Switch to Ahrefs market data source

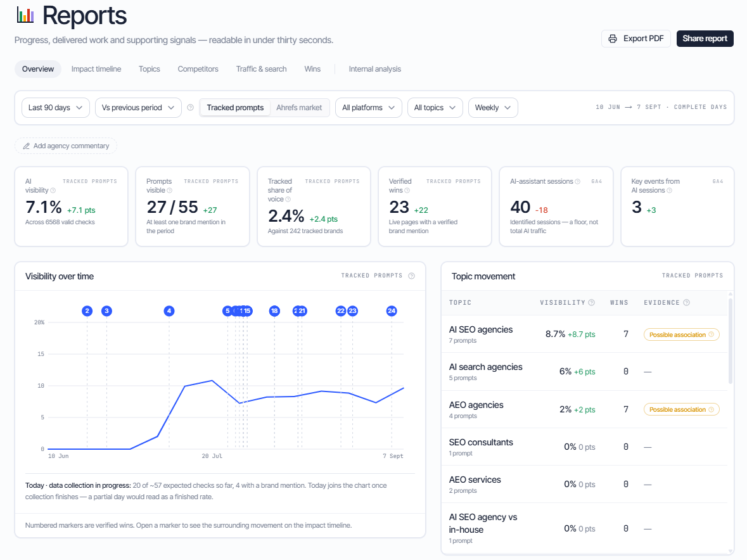point(299,108)
